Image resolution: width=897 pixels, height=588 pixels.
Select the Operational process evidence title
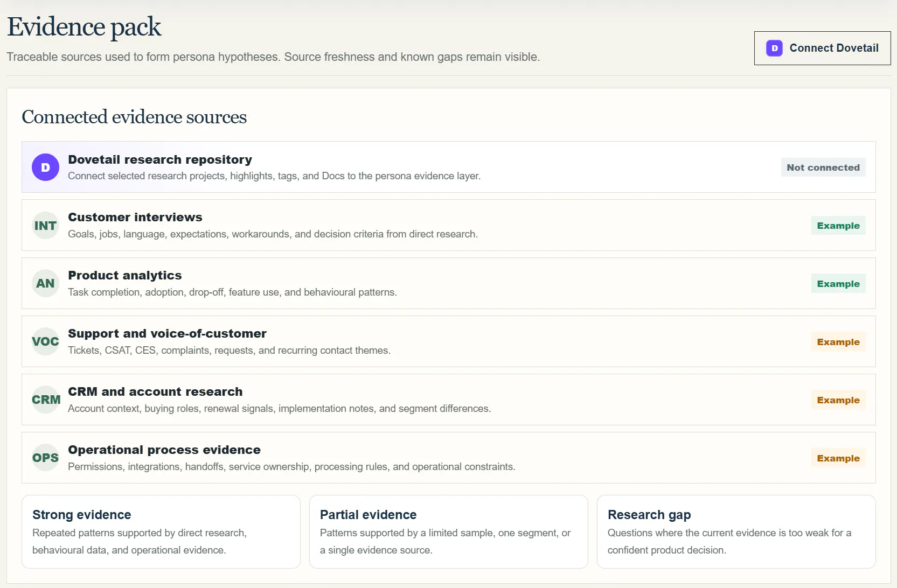coord(164,450)
